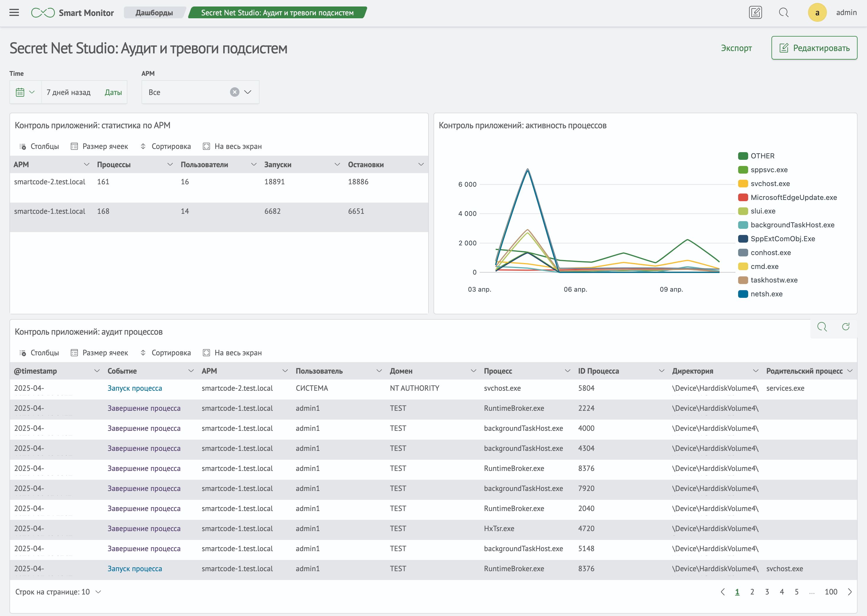Click the Редактировать button
Viewport: 867px width, 616px height.
tap(814, 48)
